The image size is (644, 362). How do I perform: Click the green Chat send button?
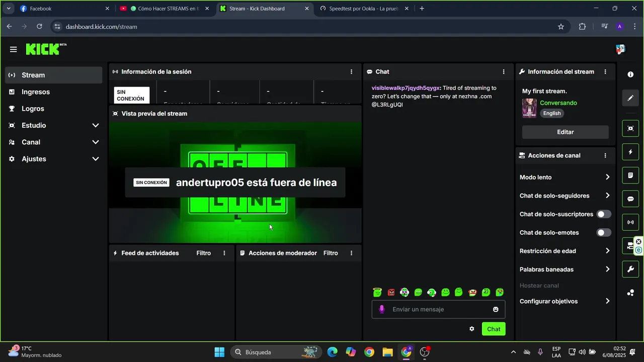494,329
